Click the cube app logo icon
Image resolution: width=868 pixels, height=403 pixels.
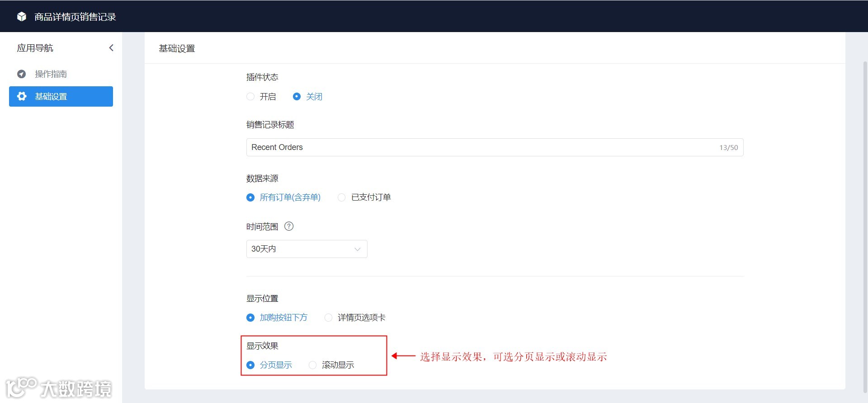tap(22, 17)
